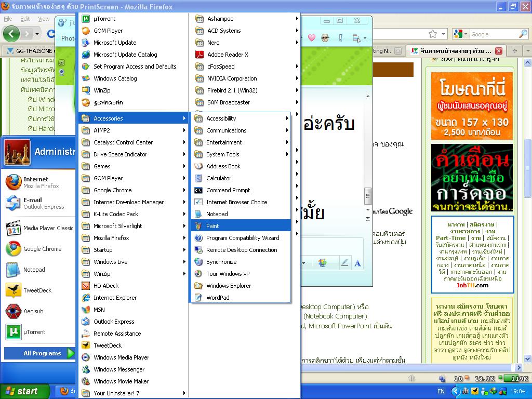The height and width of the screenshot is (399, 532).
Task: Click the orange advertisement banner
Action: (472, 106)
